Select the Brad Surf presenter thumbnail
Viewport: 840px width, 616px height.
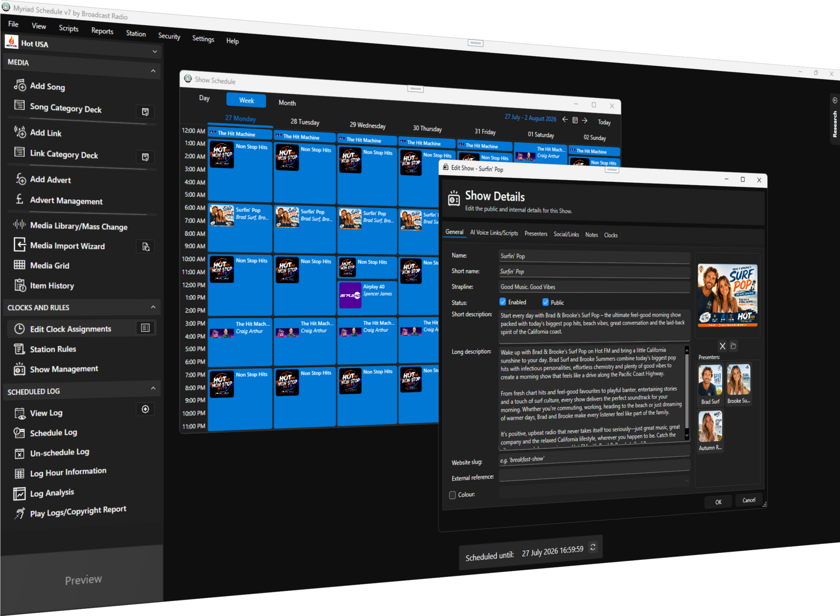point(710,384)
